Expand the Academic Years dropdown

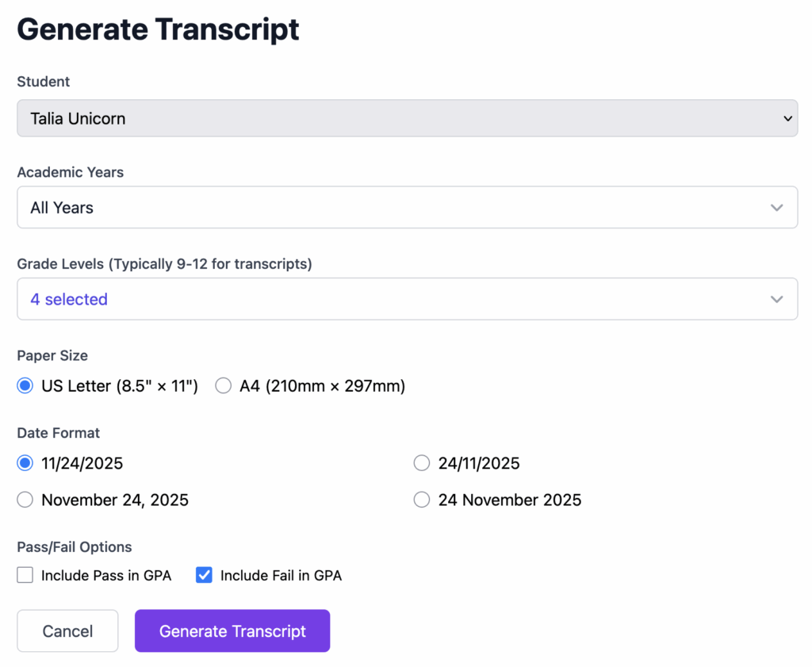click(406, 208)
